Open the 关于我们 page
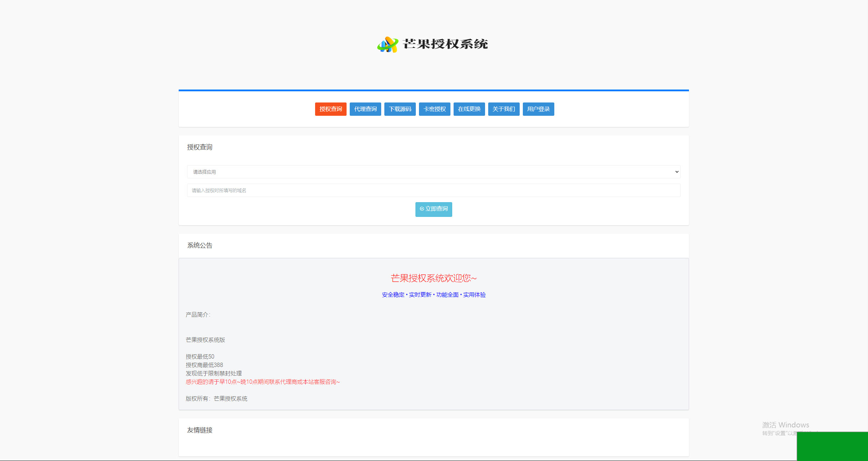Screen dimensions: 868x461 504,109
